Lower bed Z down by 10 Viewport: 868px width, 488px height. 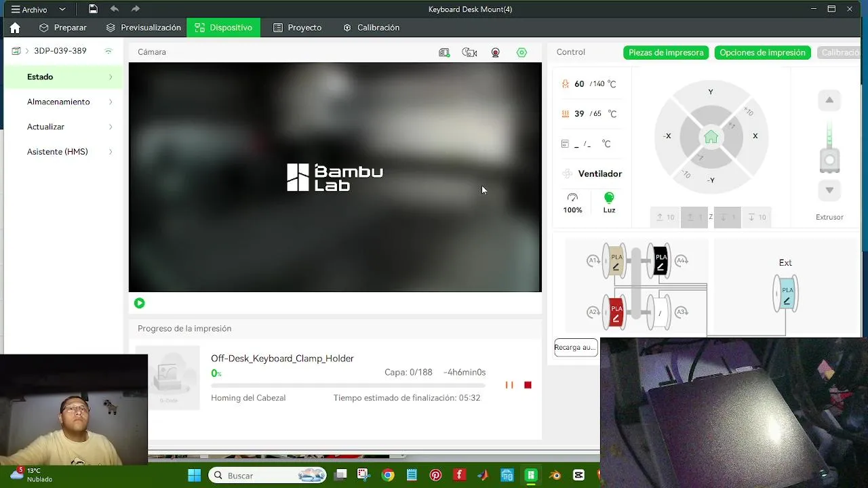757,217
